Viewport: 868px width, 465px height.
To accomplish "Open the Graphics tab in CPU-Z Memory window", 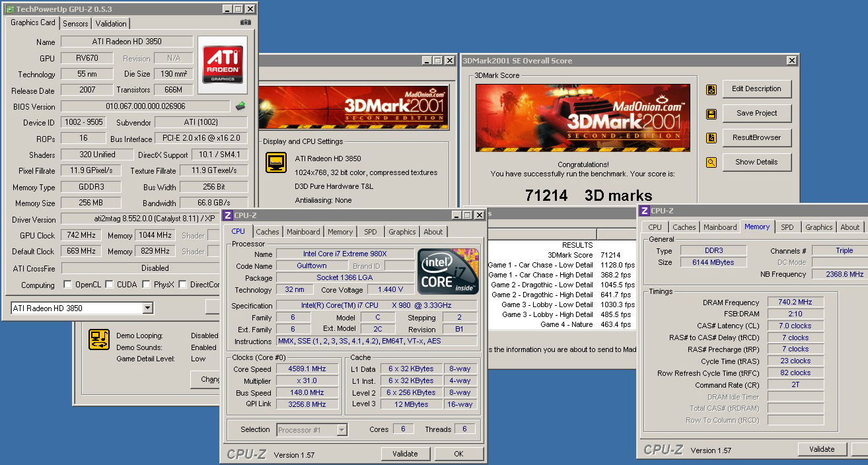I will coord(818,227).
